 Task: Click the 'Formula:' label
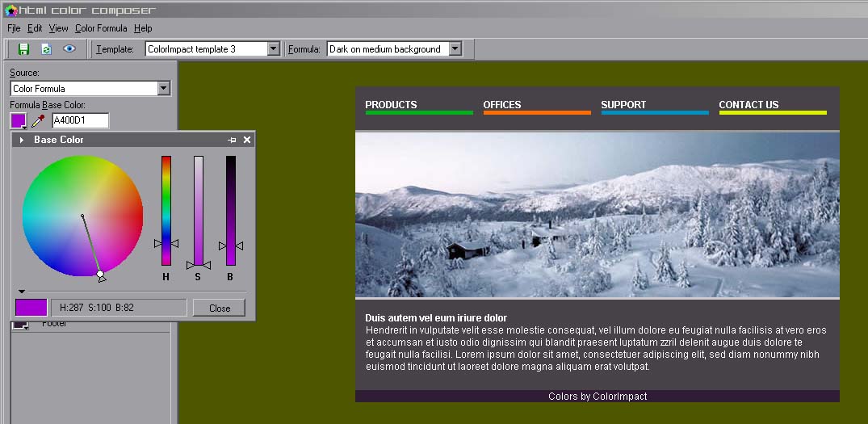[x=304, y=49]
